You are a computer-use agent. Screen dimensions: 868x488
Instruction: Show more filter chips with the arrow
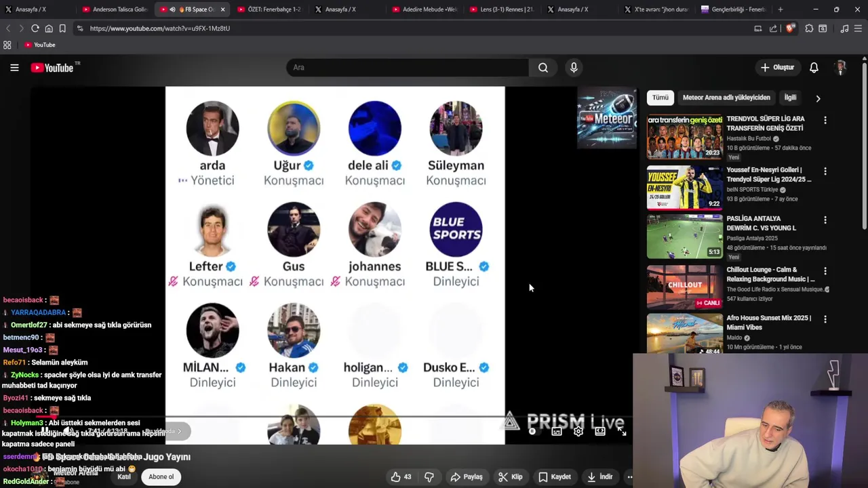818,98
